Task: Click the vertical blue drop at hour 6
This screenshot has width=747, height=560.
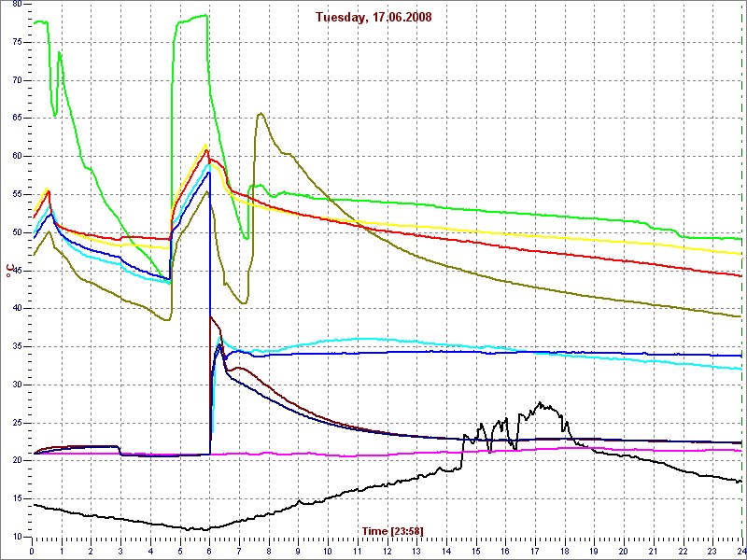Action: [210, 280]
